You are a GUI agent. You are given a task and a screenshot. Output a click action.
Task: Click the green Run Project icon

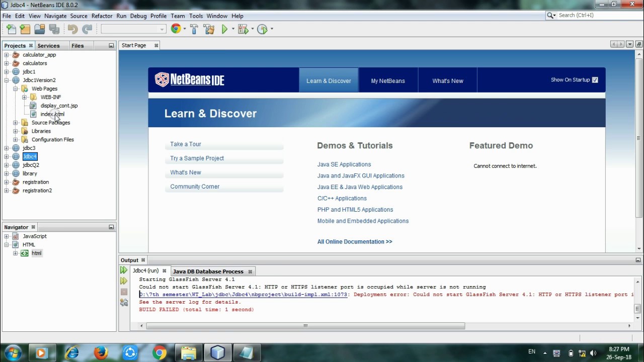tap(224, 29)
